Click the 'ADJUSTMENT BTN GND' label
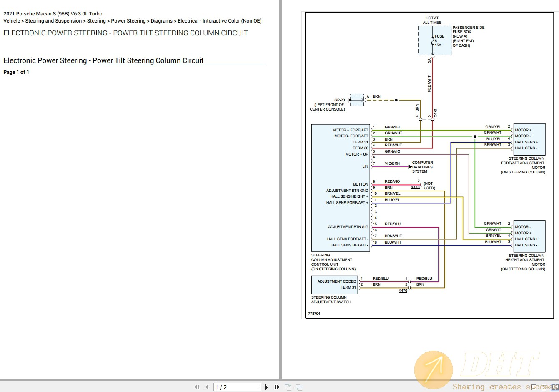The height and width of the screenshot is (392, 559). pyautogui.click(x=347, y=191)
